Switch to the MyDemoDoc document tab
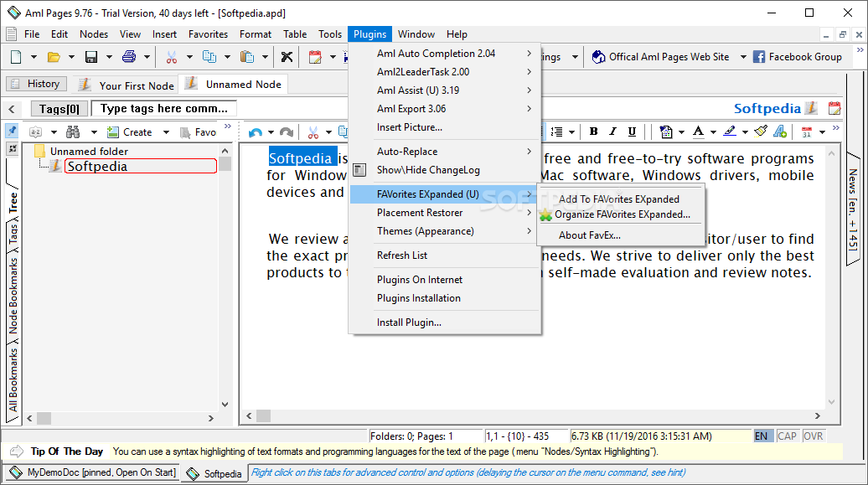This screenshot has width=868, height=485. [94, 472]
